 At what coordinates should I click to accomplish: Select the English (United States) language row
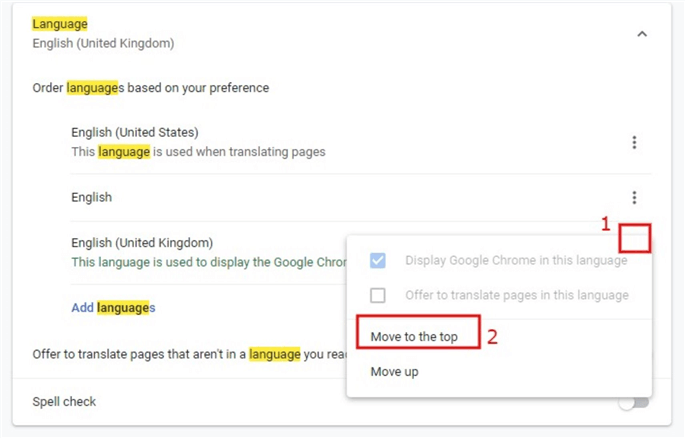pos(134,132)
